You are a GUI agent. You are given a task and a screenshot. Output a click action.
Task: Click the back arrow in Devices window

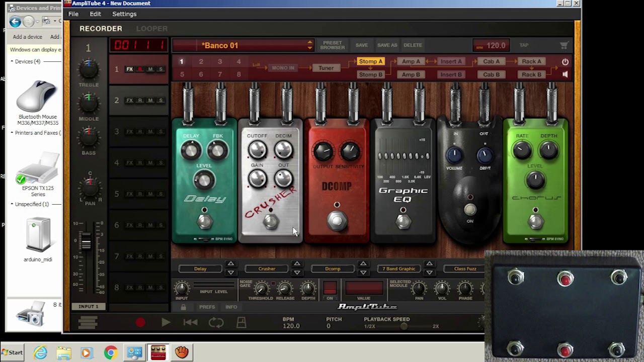pyautogui.click(x=15, y=21)
